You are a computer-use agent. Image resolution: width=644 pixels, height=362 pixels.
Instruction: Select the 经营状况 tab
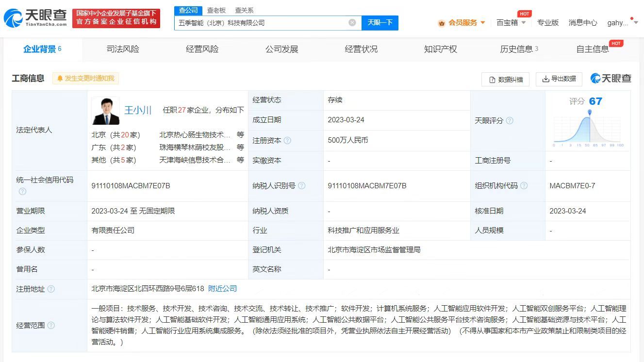coord(361,49)
